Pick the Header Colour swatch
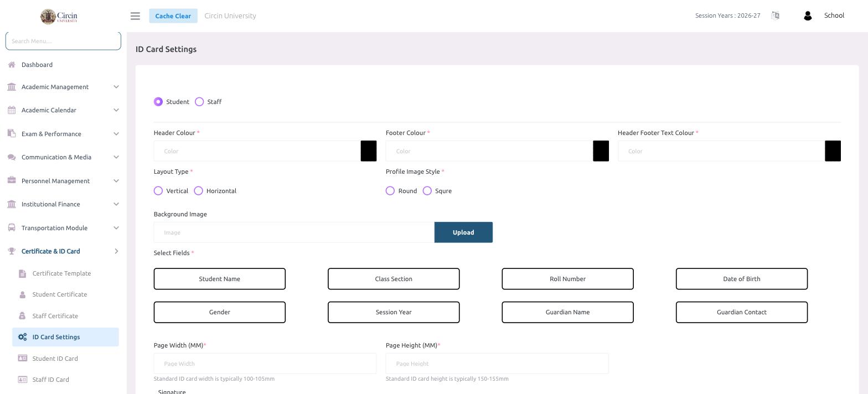This screenshot has height=394, width=868. pos(369,151)
